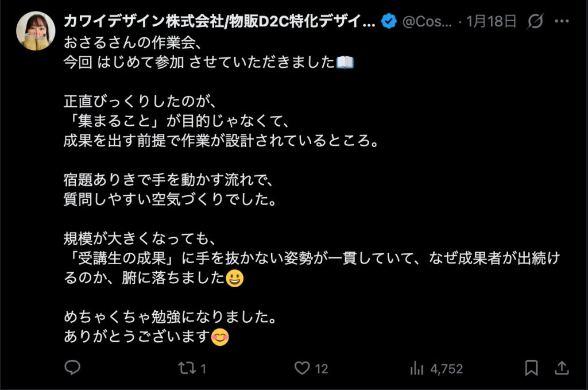Screen dimensions: 588x390
Task: Open the reply composer via speech bubble icon
Action: (x=72, y=368)
